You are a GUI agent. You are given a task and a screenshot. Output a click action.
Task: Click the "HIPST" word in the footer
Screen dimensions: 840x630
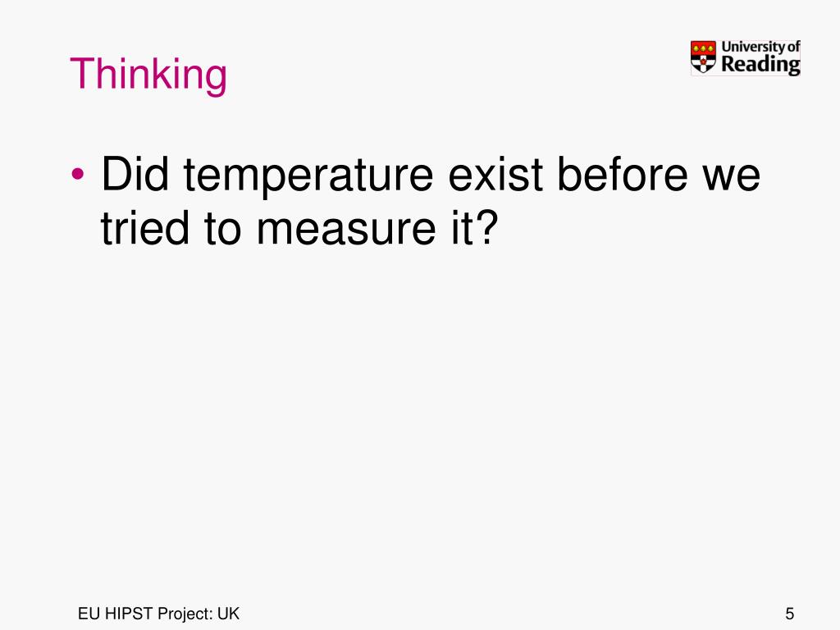click(129, 614)
